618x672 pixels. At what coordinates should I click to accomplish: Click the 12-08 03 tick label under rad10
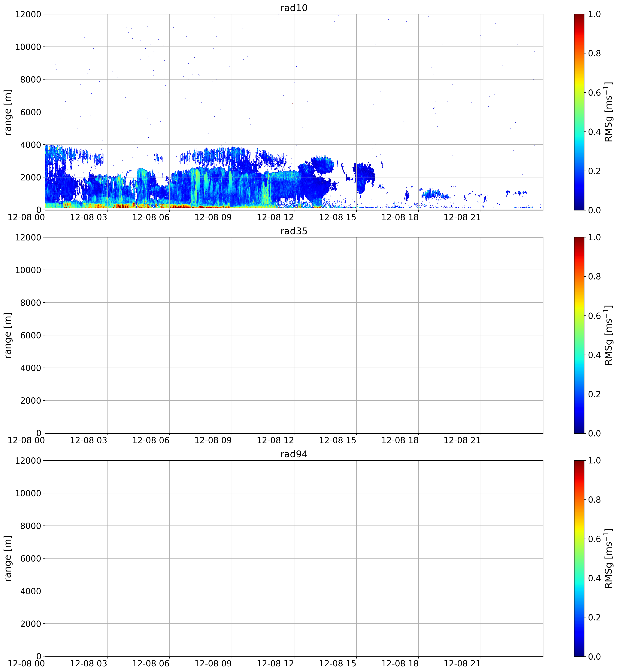(x=89, y=217)
